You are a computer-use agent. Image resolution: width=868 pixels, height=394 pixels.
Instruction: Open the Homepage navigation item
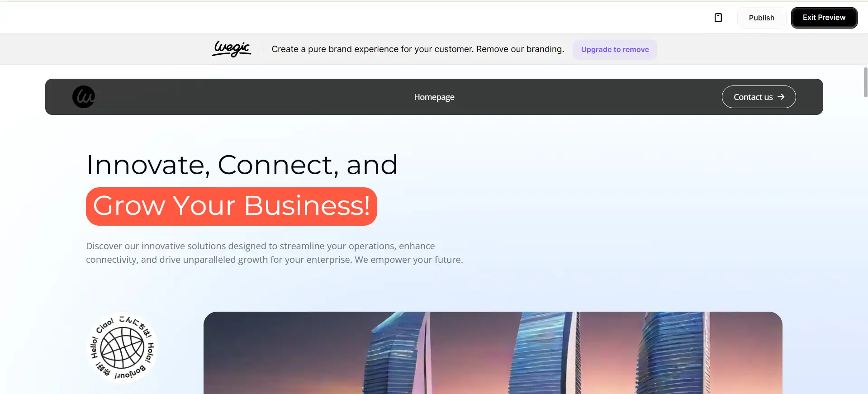(434, 97)
